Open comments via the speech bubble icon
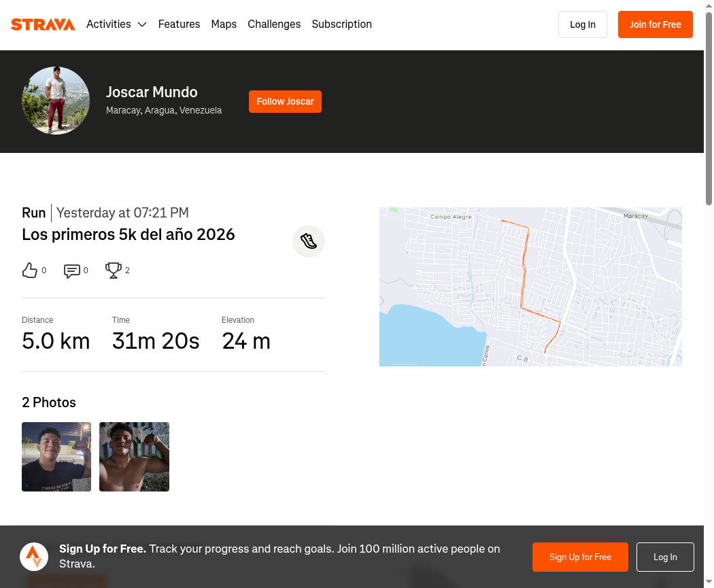This screenshot has width=714, height=588. pos(72,271)
